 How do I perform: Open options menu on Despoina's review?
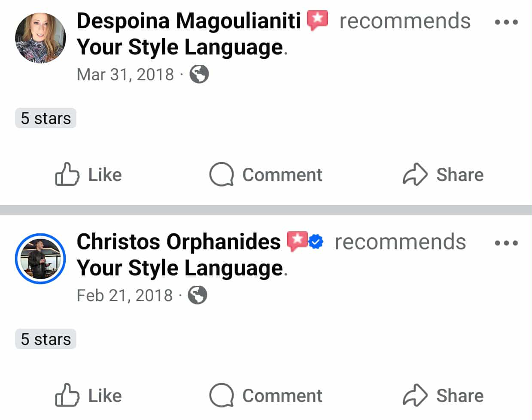(x=506, y=22)
